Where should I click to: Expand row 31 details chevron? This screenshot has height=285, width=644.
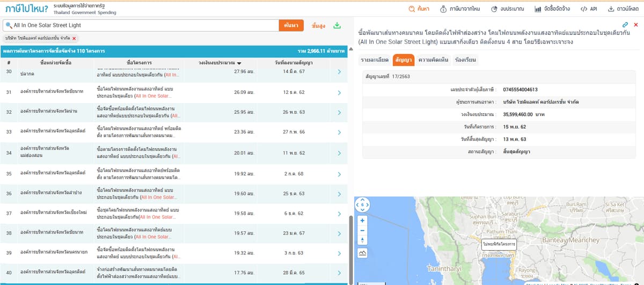click(x=339, y=93)
